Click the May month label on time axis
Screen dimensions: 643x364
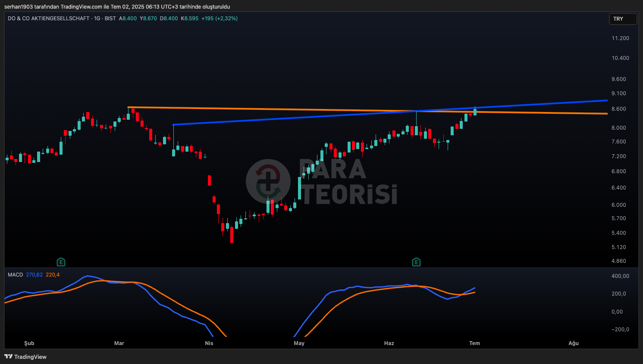pos(299,343)
